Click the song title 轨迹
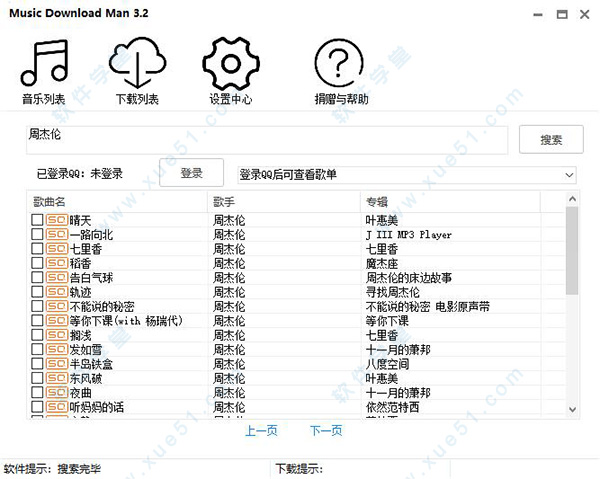 pyautogui.click(x=80, y=292)
